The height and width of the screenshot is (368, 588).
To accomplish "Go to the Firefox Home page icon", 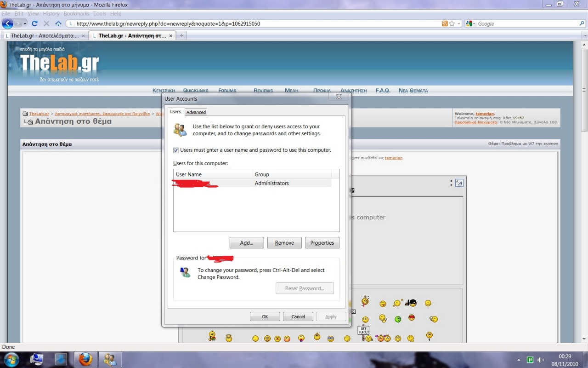I will tap(58, 23).
